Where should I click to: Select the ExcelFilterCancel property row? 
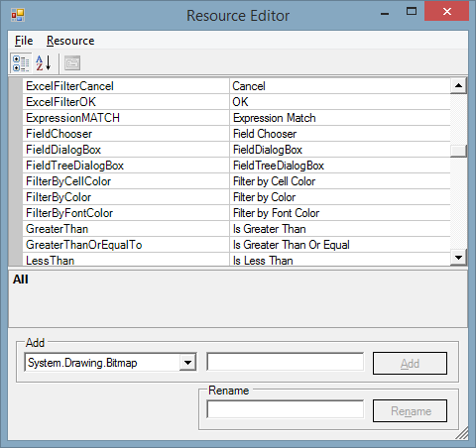[236, 86]
